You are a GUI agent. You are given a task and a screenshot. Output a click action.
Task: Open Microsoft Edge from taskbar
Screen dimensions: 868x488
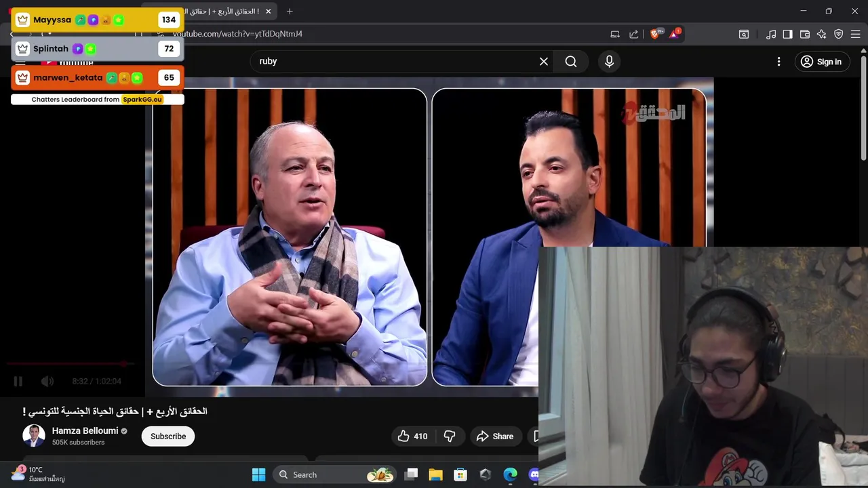[510, 475]
